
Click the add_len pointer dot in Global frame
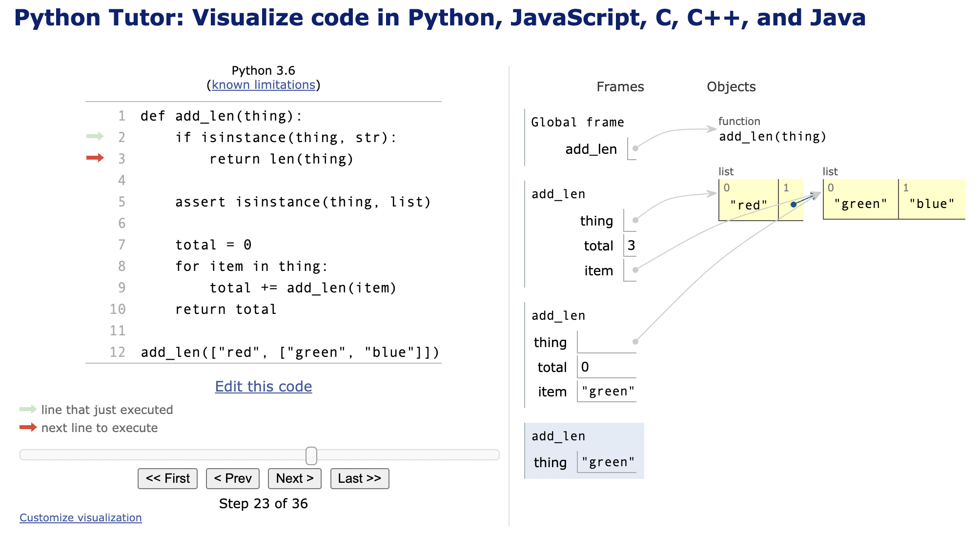click(635, 148)
